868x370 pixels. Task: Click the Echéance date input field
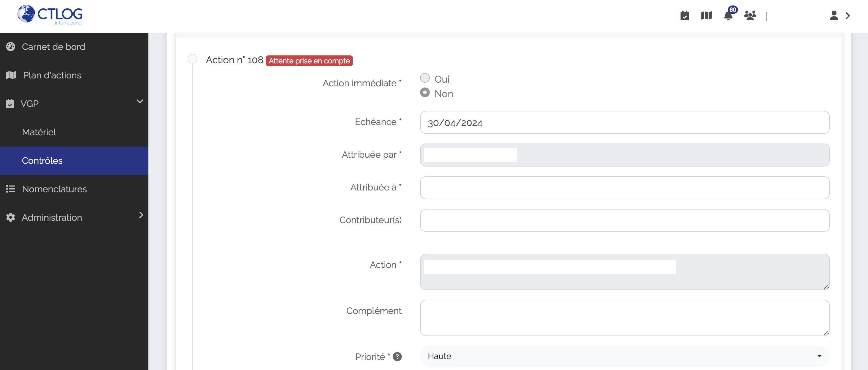[625, 122]
